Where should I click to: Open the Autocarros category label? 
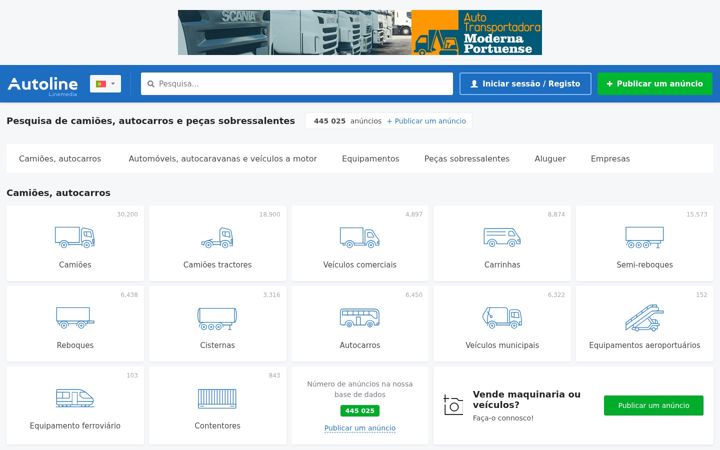click(x=360, y=345)
